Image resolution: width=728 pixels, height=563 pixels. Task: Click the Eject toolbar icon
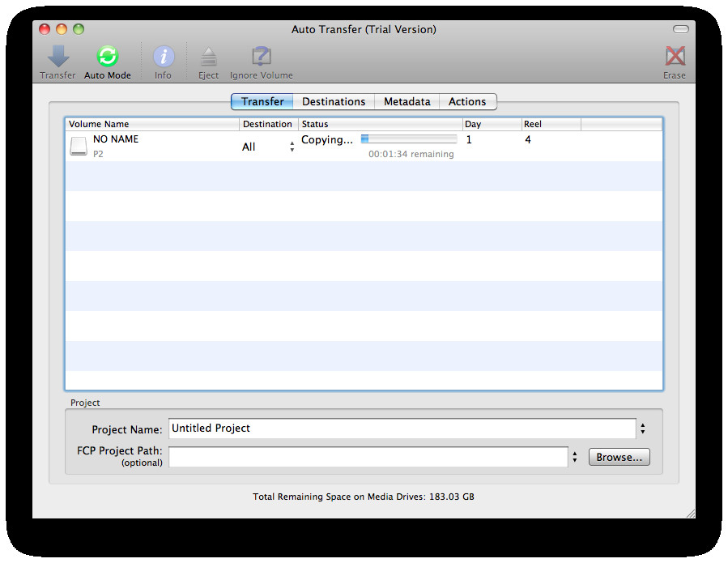point(208,58)
